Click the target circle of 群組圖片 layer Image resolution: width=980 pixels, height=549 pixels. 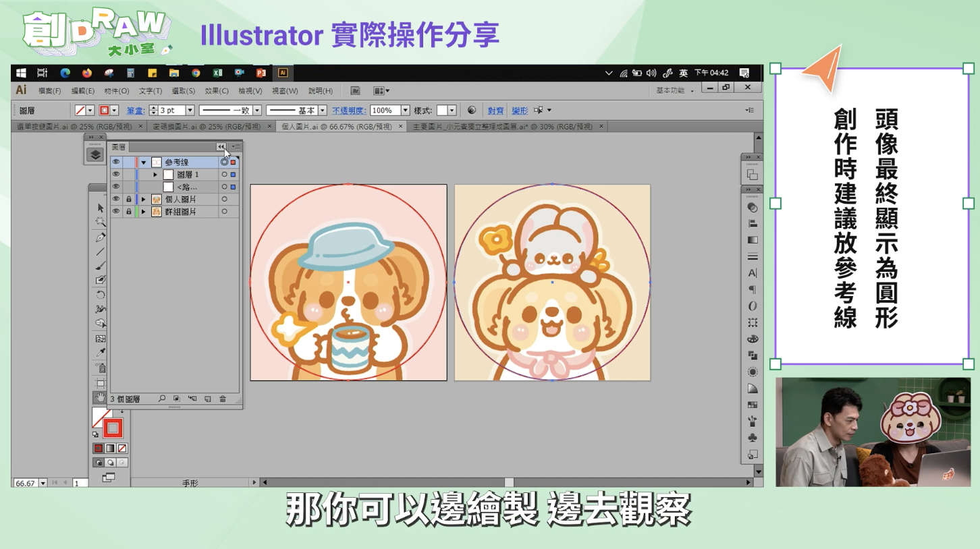tap(224, 212)
